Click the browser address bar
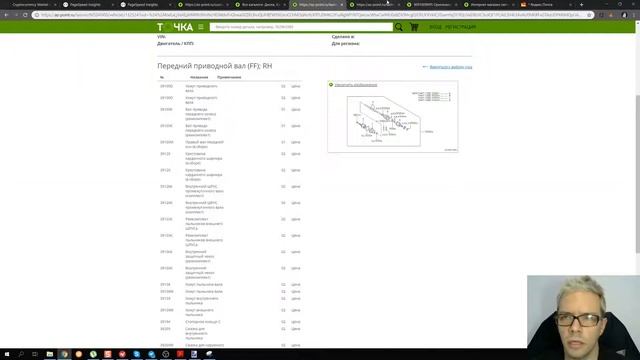 coord(310,15)
